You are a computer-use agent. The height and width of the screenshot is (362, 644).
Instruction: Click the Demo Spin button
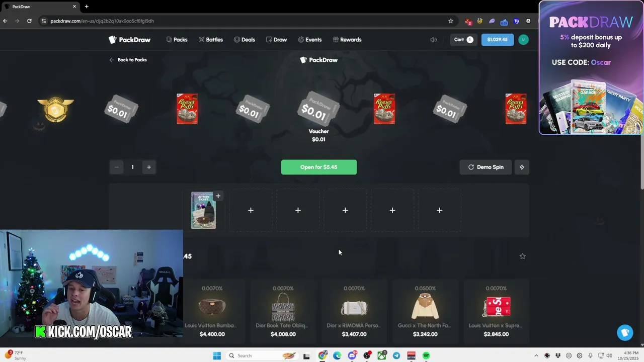pyautogui.click(x=486, y=167)
